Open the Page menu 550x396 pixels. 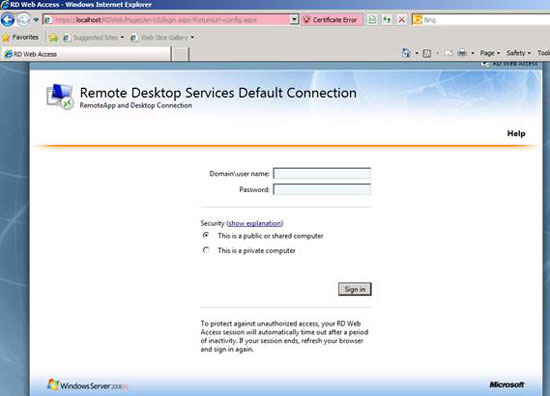point(490,53)
